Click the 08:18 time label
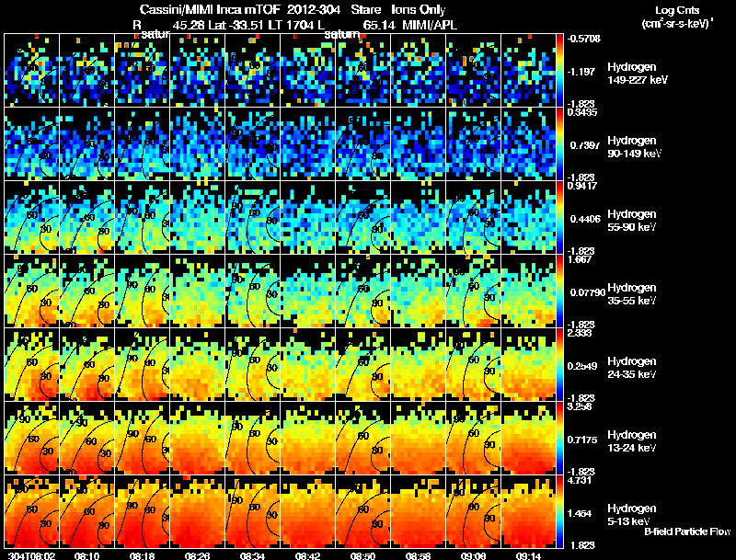The height and width of the screenshot is (560, 736). (142, 556)
